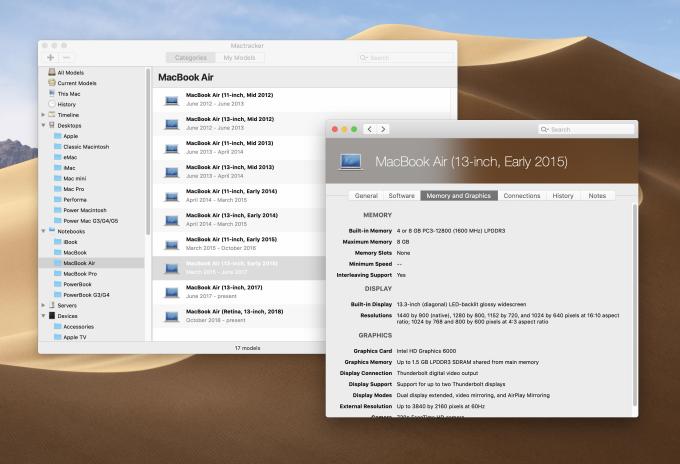Switch to the Categories segment

[x=190, y=58]
